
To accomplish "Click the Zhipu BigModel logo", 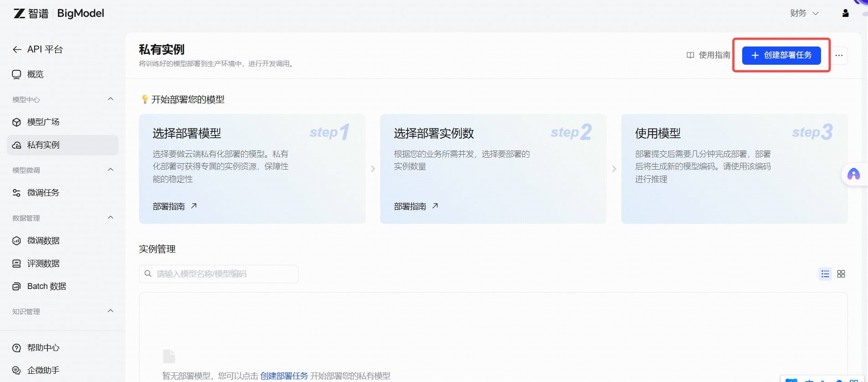I will coord(59,13).
